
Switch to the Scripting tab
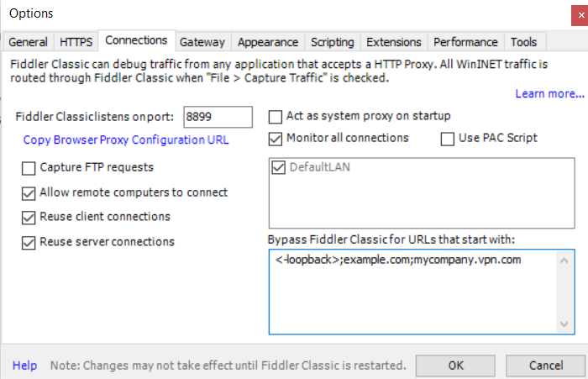332,42
